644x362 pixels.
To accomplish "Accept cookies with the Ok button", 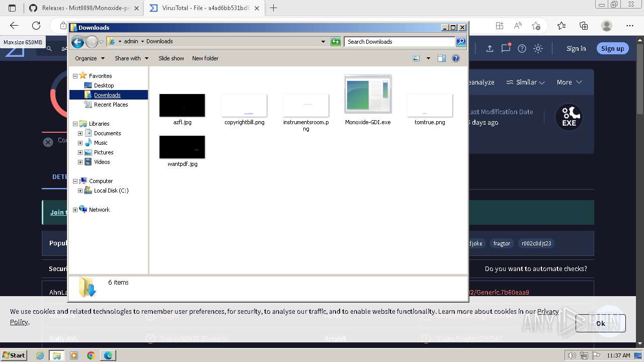I will [x=601, y=323].
